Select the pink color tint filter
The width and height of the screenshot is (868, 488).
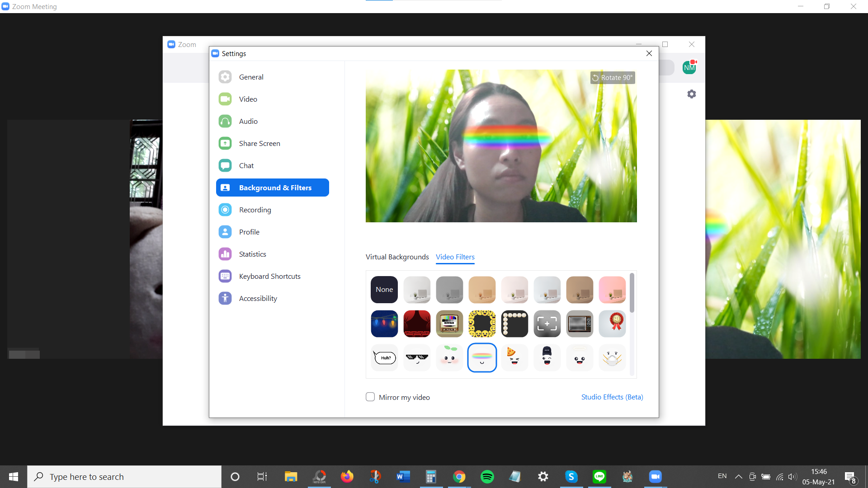612,290
